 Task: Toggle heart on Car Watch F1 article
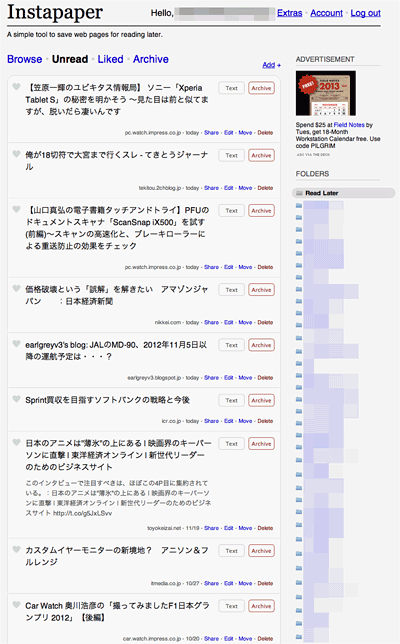[x=16, y=605]
